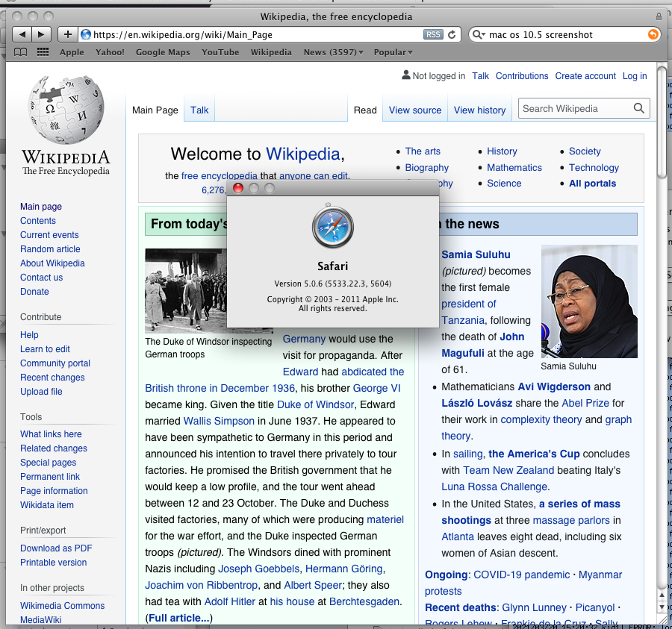Open the Technology portal link

coord(594,167)
